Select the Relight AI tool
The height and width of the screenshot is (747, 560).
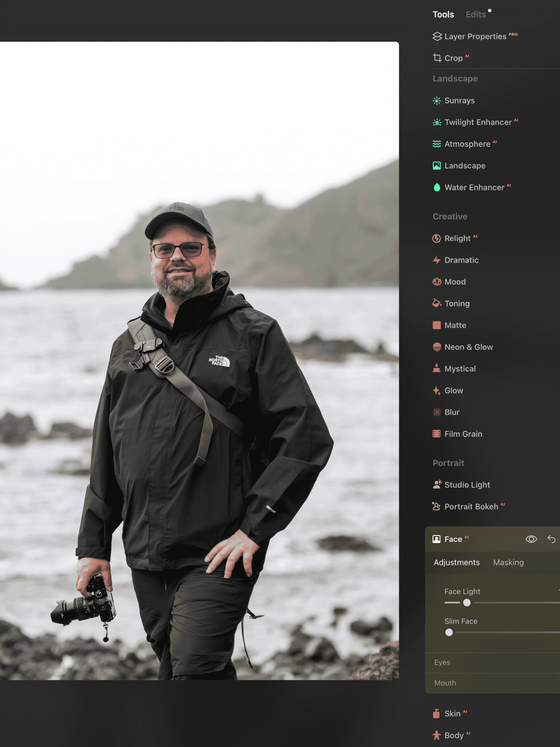[457, 238]
